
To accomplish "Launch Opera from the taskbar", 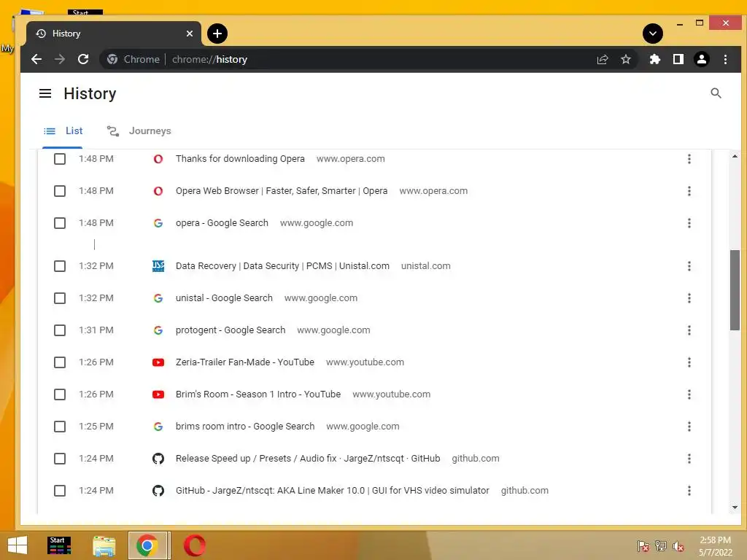I will pyautogui.click(x=194, y=545).
